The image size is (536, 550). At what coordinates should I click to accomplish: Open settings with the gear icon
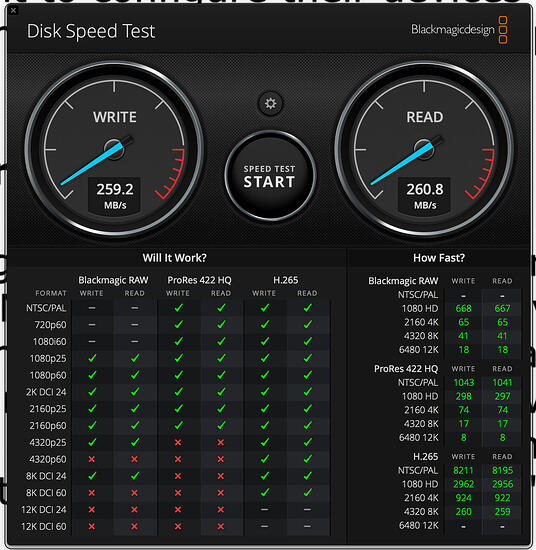click(x=270, y=103)
